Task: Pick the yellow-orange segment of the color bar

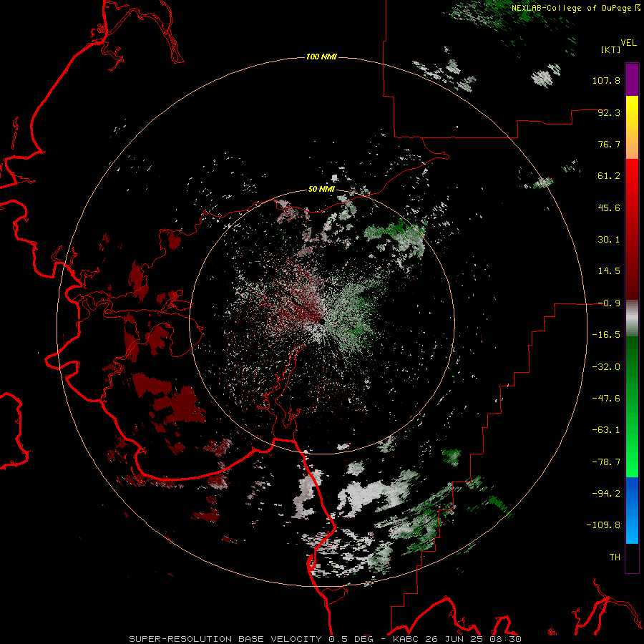Action: [x=632, y=127]
